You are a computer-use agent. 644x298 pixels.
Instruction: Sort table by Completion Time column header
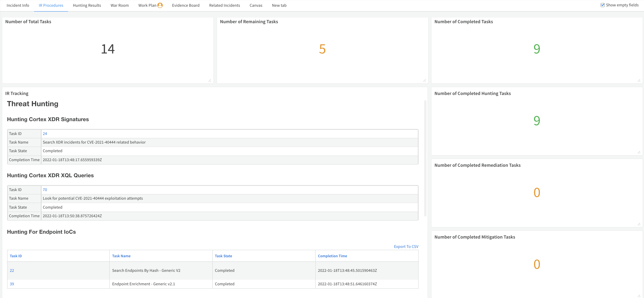(x=332, y=256)
